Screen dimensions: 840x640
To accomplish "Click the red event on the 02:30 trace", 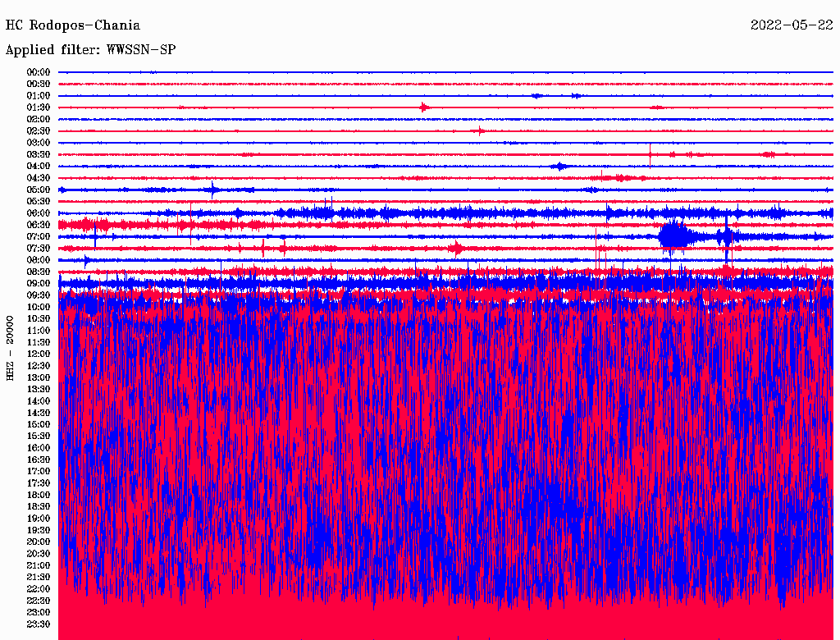I will (481, 131).
